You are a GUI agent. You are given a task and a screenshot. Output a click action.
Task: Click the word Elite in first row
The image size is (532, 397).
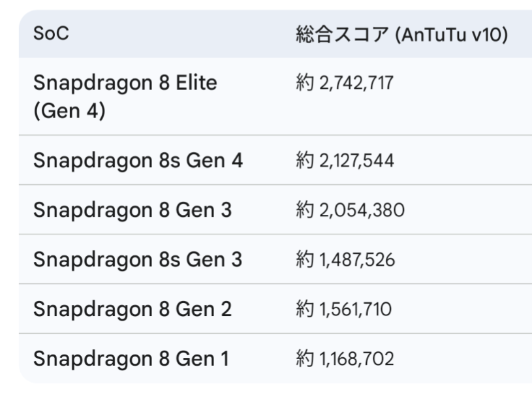(196, 82)
